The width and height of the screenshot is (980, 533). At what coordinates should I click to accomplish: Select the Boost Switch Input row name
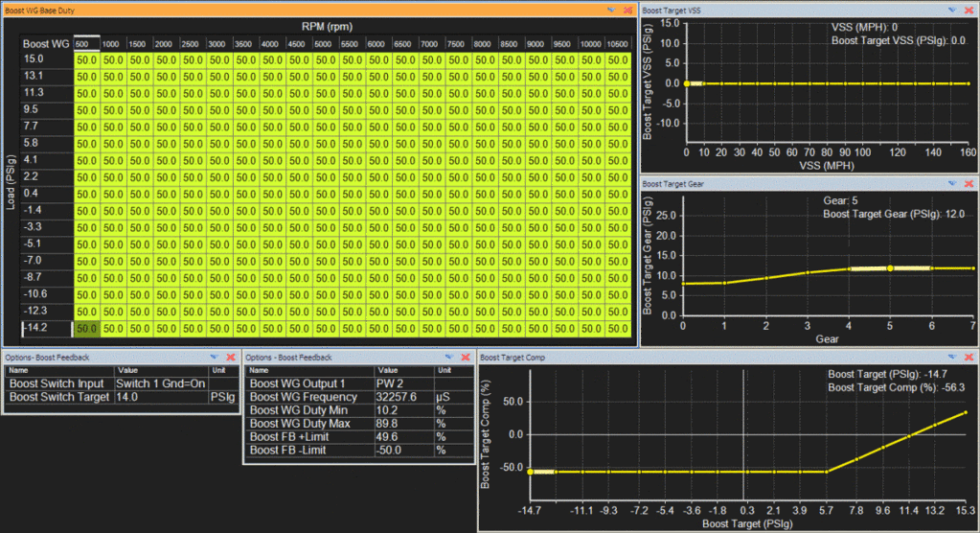[60, 383]
